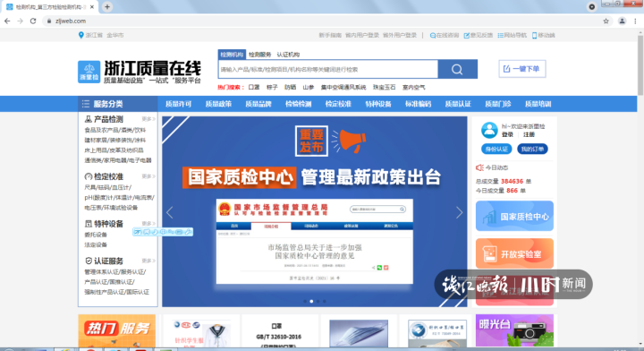644x351 pixels.
Task: Click the 浙里检 scale logo icon
Action: pyautogui.click(x=89, y=72)
